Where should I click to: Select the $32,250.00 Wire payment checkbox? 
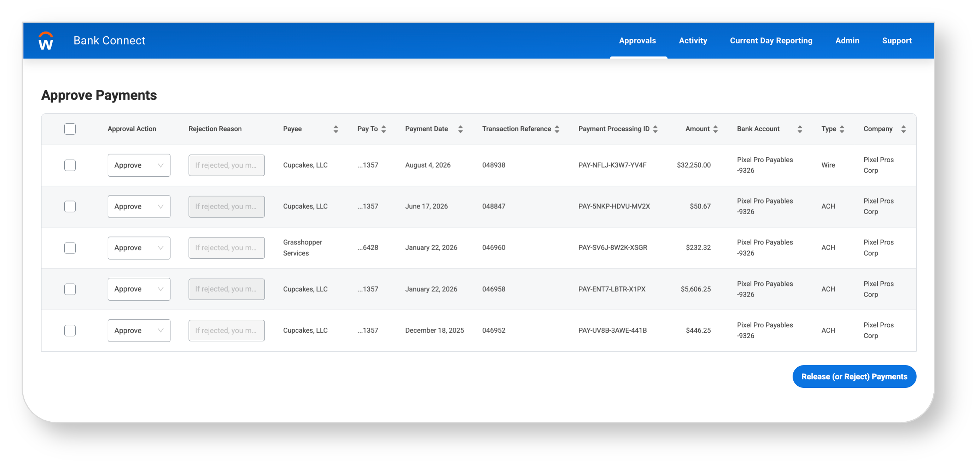click(70, 165)
